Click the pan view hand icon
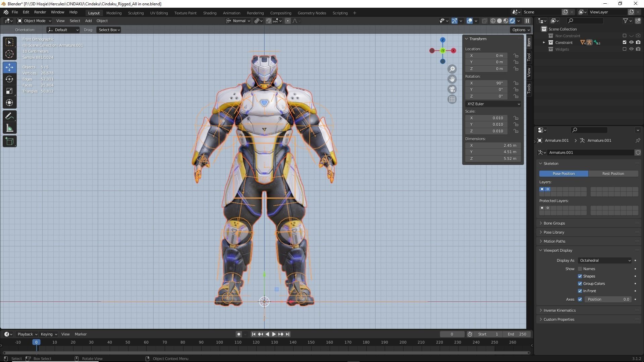The width and height of the screenshot is (644, 362). click(x=452, y=79)
